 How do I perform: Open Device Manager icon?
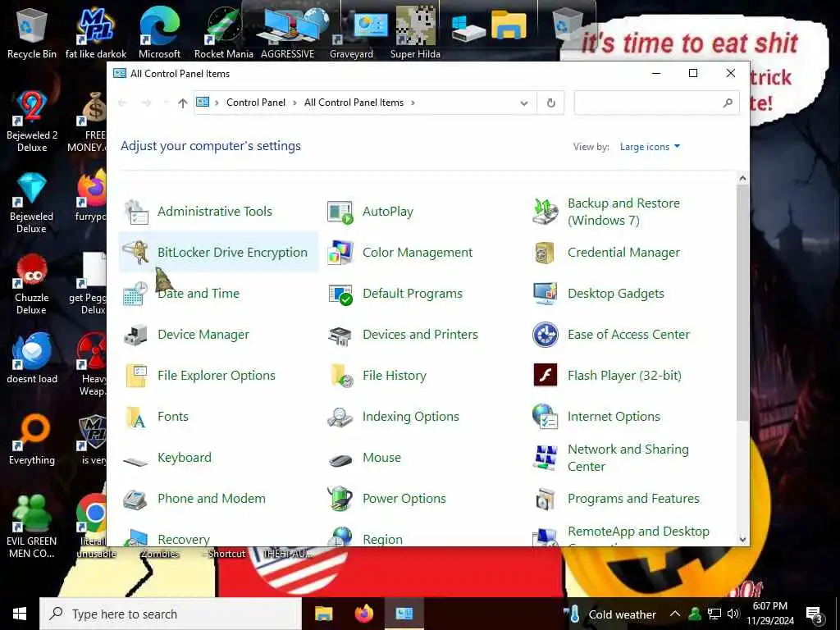[136, 335]
